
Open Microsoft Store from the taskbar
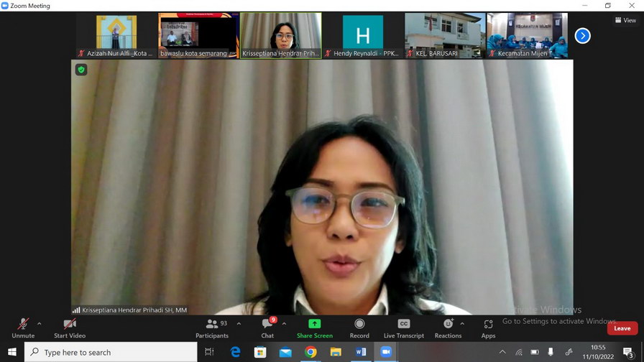coord(260,352)
